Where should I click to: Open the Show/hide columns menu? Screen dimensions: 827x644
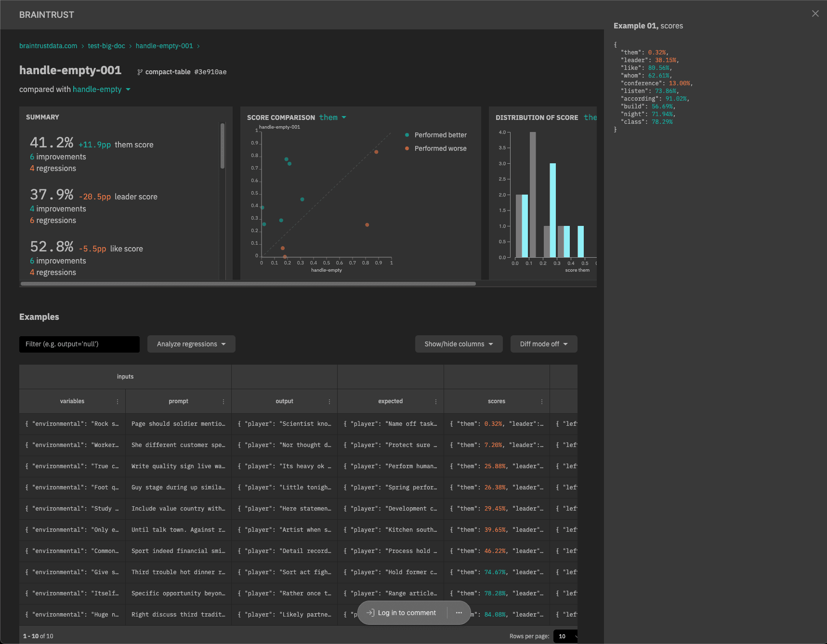tap(459, 344)
